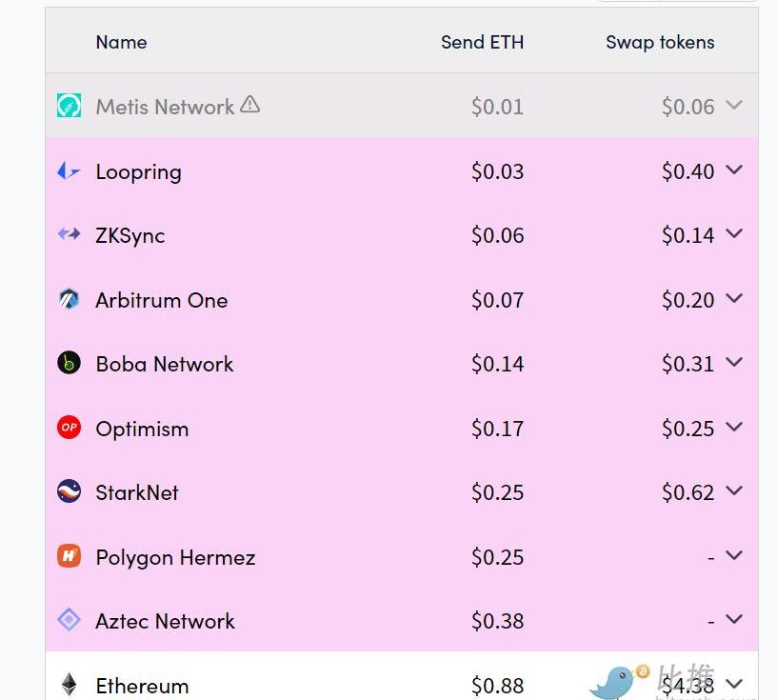This screenshot has width=777, height=700.
Task: Click the Boba Network logo icon
Action: point(69,363)
